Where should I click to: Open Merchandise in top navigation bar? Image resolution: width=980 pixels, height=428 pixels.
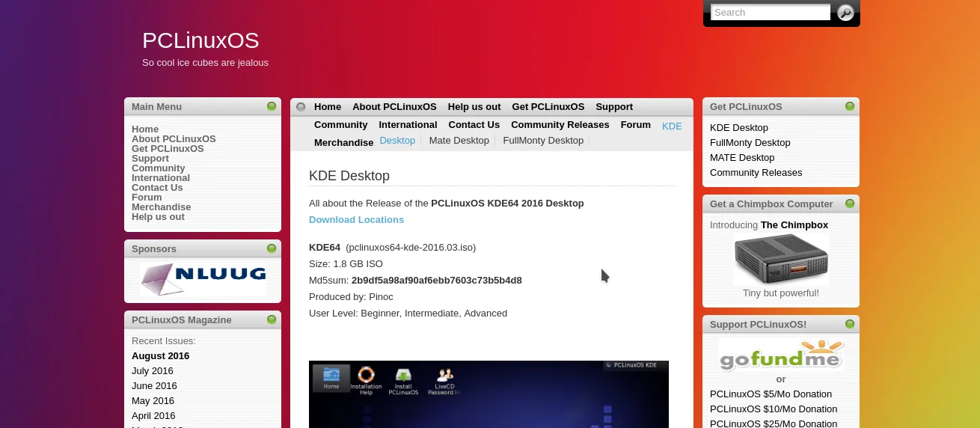click(x=343, y=142)
